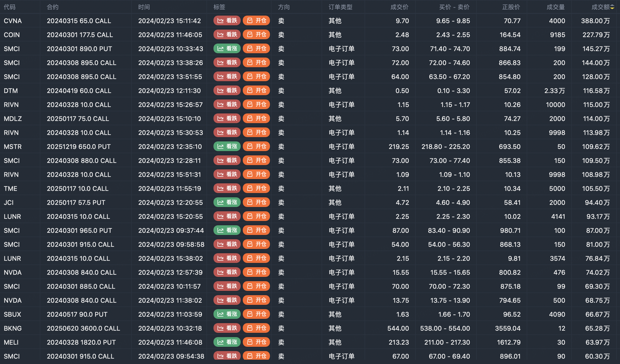The image size is (620, 364).
Task: Select the LUNR row with 成交量 4141
Action: click(310, 216)
